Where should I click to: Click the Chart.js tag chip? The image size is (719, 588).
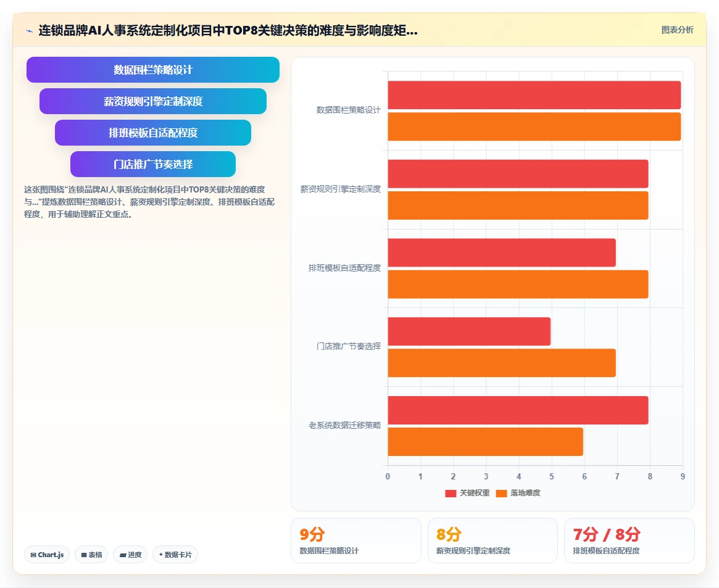point(47,555)
